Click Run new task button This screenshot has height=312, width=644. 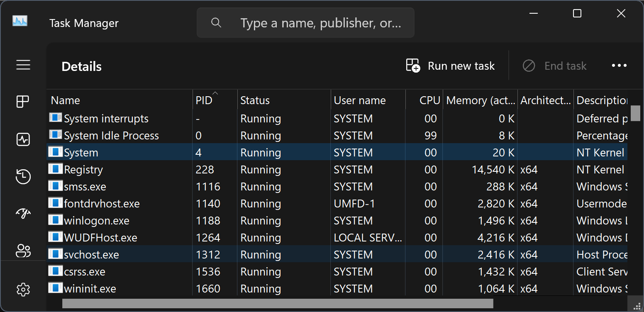tap(450, 66)
